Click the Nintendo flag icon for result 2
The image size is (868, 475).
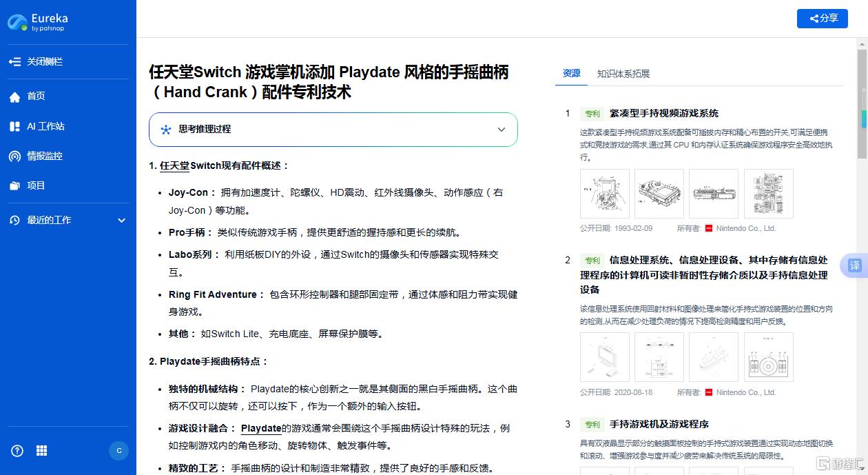(709, 392)
